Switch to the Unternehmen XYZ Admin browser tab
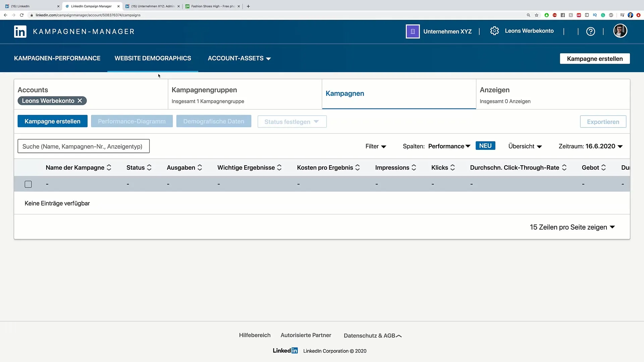The height and width of the screenshot is (362, 644). (153, 6)
